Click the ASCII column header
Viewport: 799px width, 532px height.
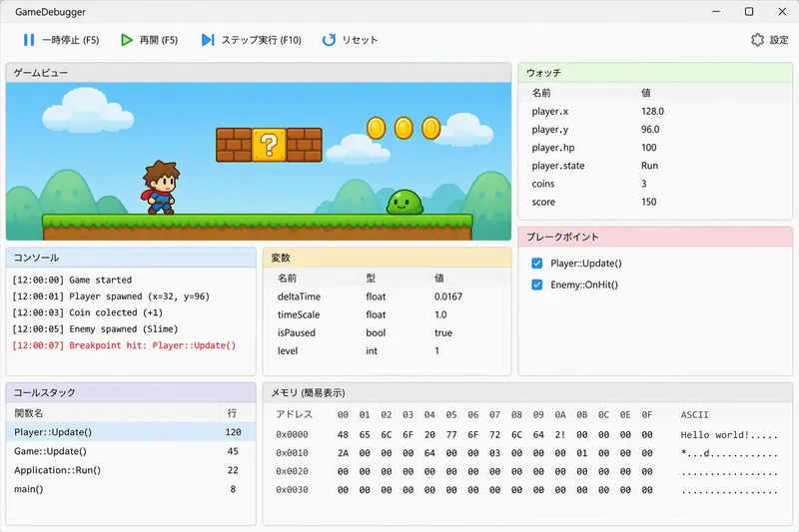694,415
